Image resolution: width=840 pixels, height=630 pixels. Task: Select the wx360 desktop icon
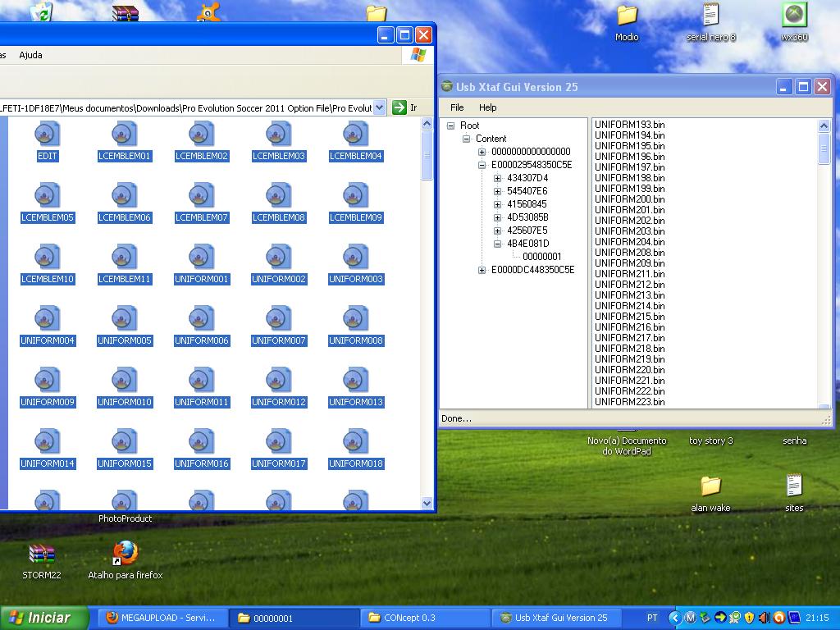tap(794, 22)
